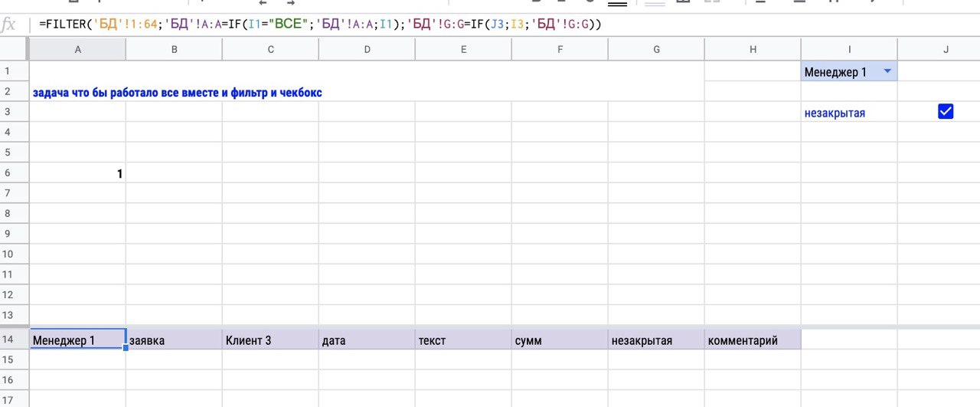Select row 13 header
Viewport: 980px width, 407px height.
coord(14,315)
